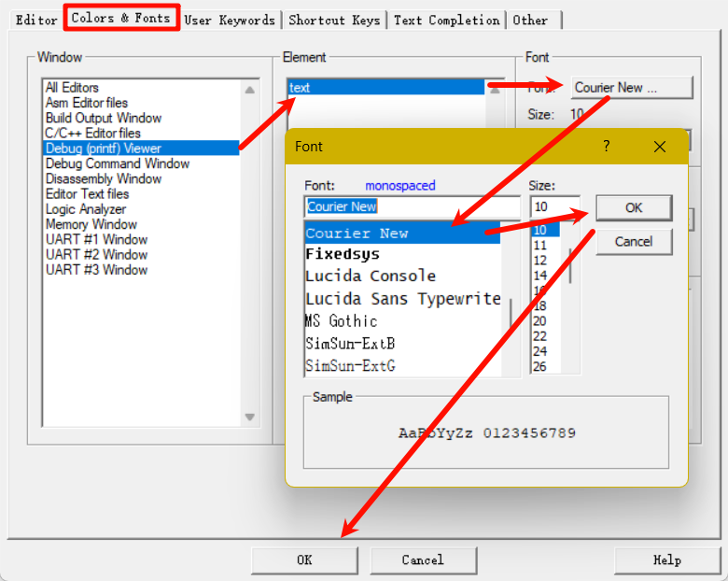This screenshot has width=728, height=581.
Task: Select Asm Editor files entry
Action: [x=141, y=103]
